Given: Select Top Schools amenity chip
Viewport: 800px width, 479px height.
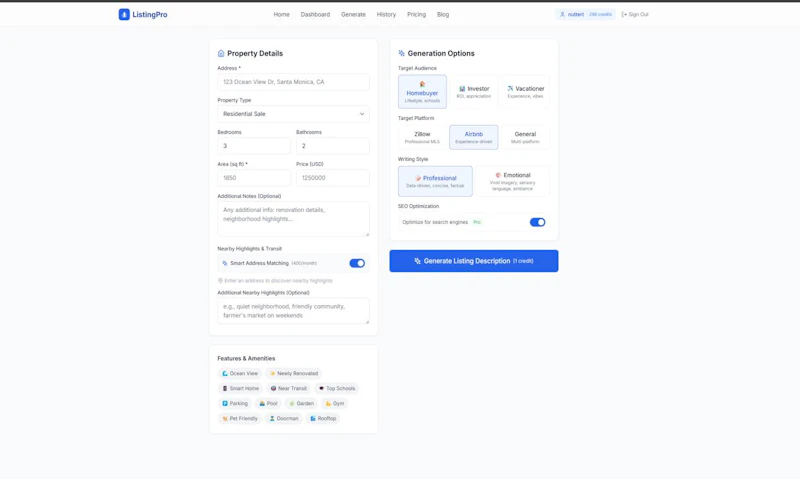Looking at the screenshot, I should [x=336, y=388].
